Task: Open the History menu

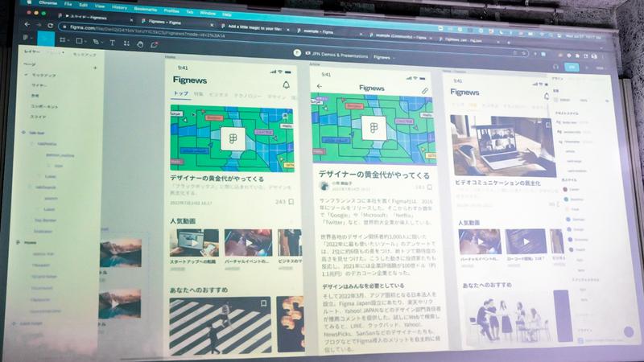Action: (119, 7)
